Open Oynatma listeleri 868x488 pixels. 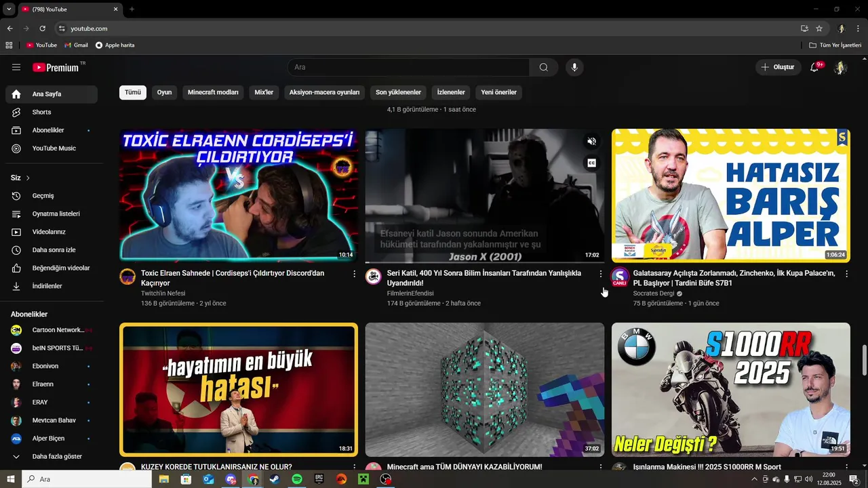(52, 213)
